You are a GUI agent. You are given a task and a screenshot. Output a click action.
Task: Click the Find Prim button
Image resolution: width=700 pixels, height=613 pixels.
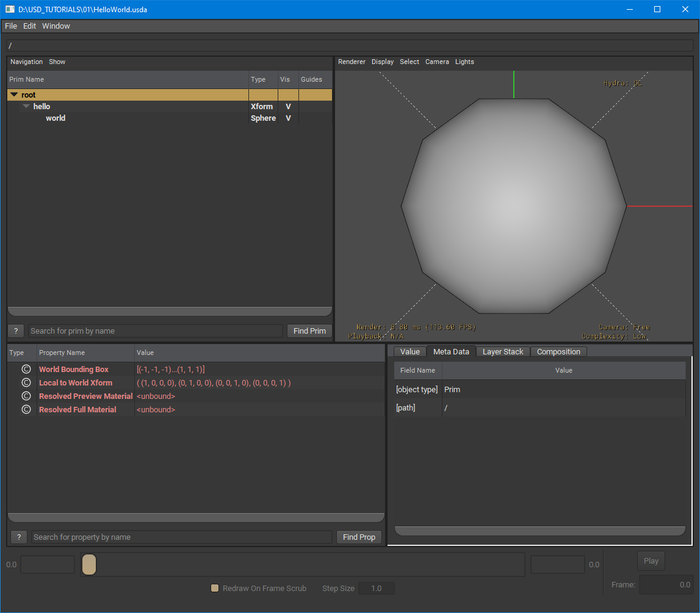coord(309,330)
